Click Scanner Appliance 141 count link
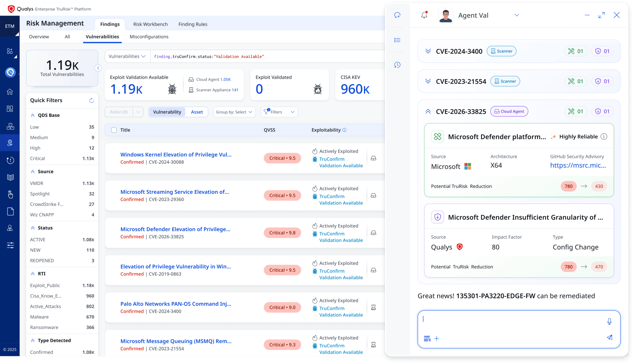The width and height of the screenshot is (634, 364). (235, 90)
